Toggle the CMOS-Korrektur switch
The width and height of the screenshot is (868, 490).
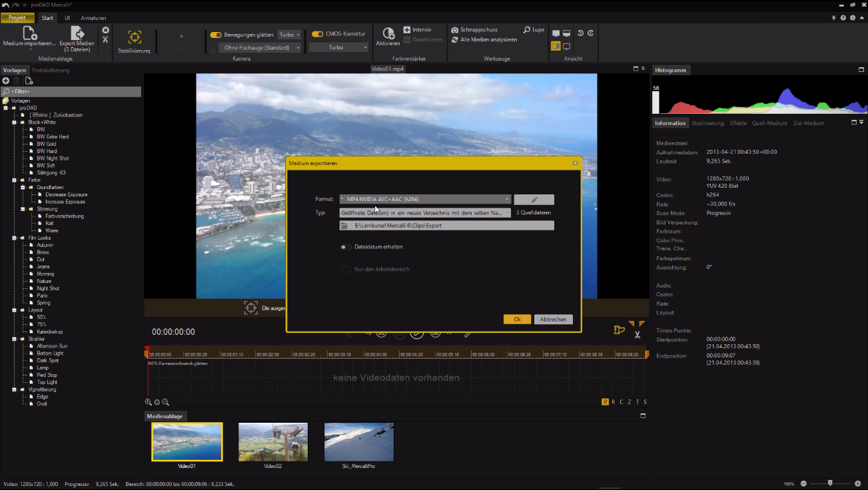317,35
